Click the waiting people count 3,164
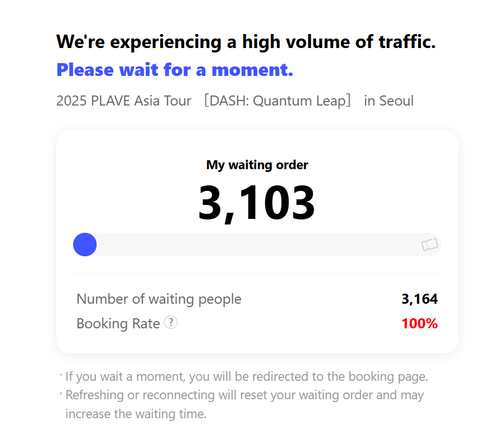 click(420, 299)
